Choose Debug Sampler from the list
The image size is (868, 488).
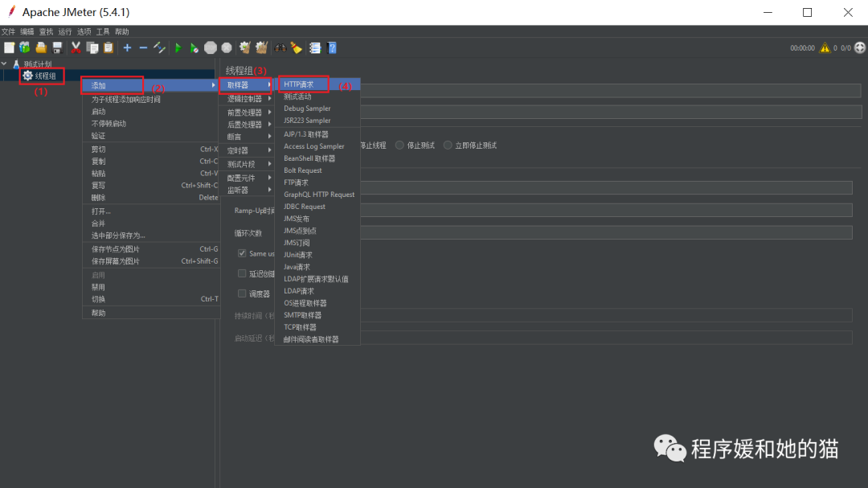tap(317, 109)
